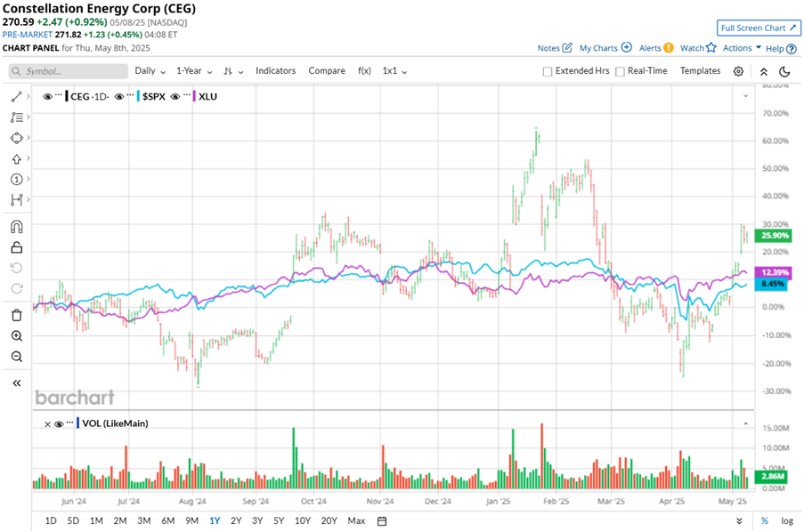Click the double down-arrow icon at bottom
The height and width of the screenshot is (532, 804).
(x=739, y=521)
